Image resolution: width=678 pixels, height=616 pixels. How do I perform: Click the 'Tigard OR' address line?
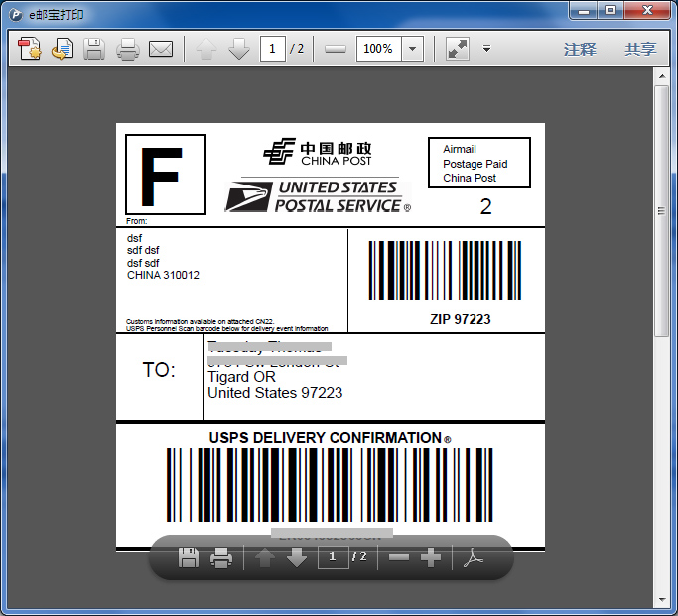coord(241,377)
